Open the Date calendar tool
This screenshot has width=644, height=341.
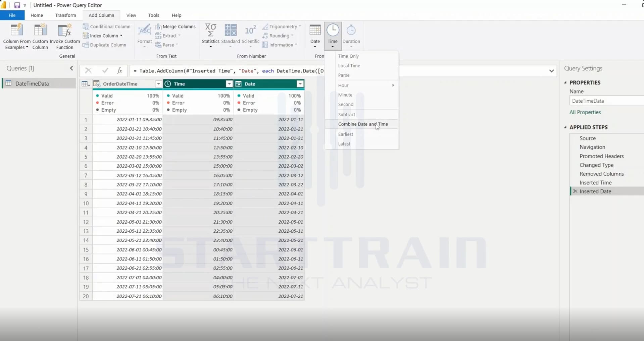[315, 36]
